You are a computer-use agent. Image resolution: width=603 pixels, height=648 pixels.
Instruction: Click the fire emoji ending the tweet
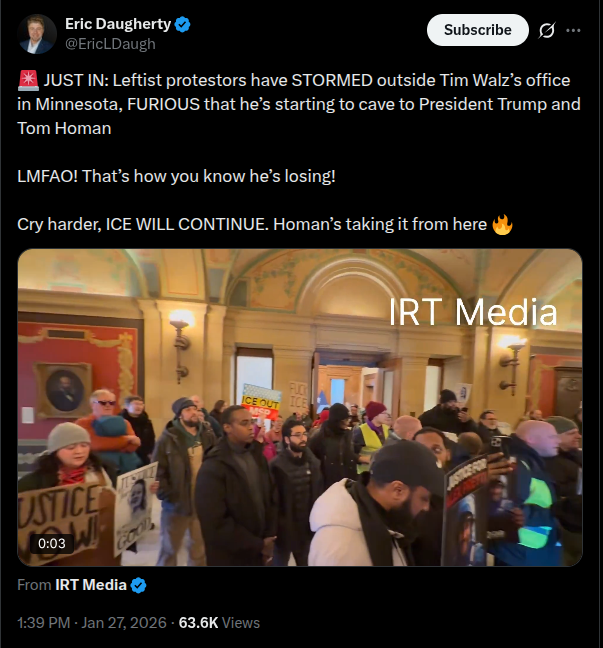click(x=502, y=224)
